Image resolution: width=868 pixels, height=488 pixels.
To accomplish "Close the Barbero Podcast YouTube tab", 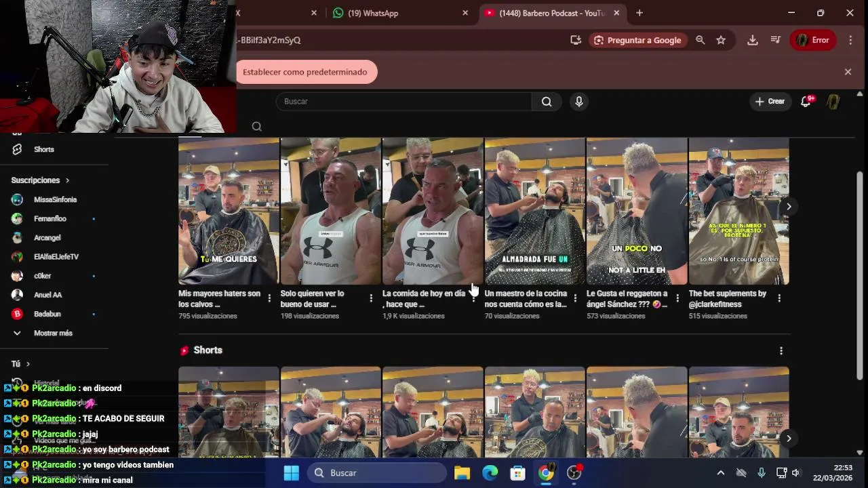I will point(616,13).
